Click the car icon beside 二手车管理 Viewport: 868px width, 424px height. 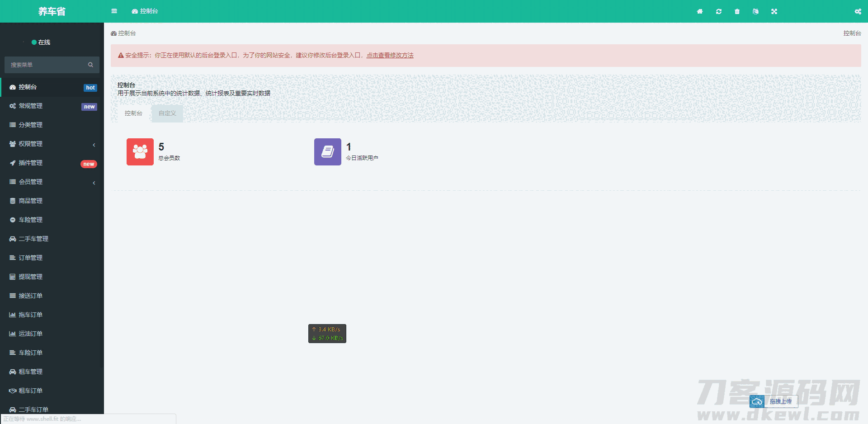tap(13, 239)
